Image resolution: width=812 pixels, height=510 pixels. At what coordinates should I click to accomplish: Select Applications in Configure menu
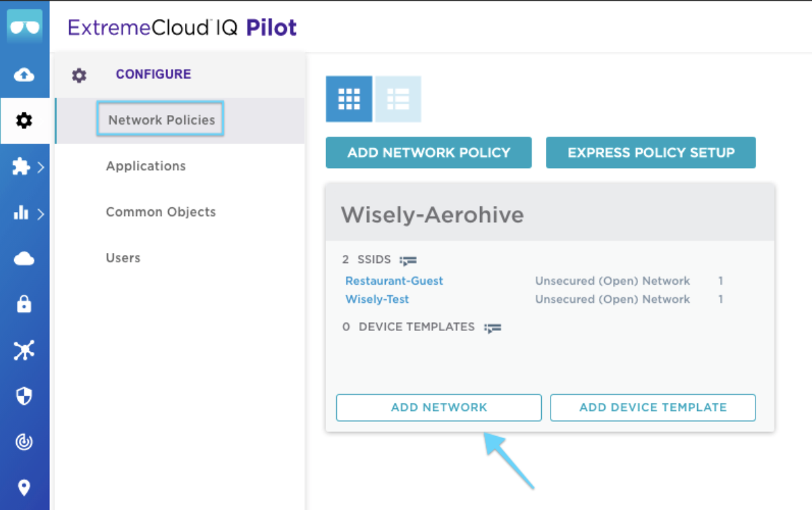146,166
